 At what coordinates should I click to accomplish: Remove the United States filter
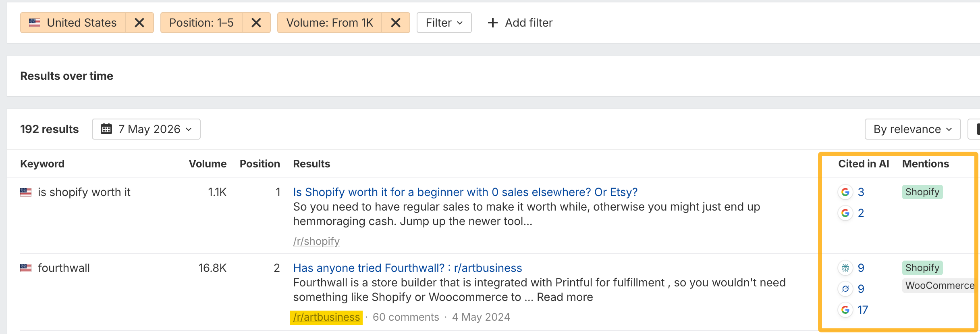(139, 23)
